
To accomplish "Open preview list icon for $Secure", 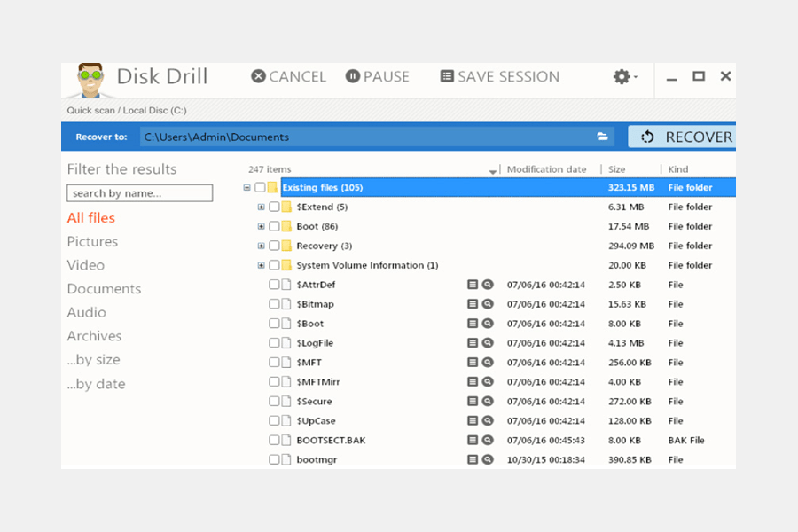I will (x=473, y=401).
